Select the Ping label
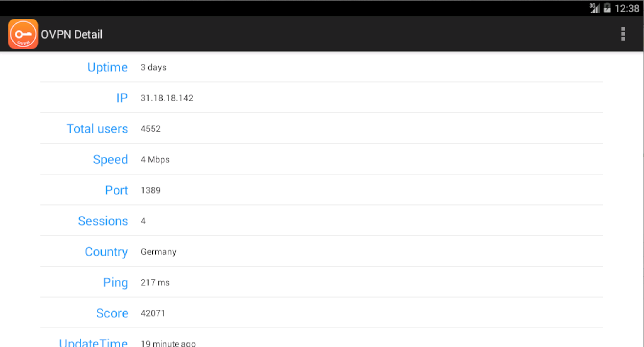The height and width of the screenshot is (347, 644). click(x=115, y=283)
